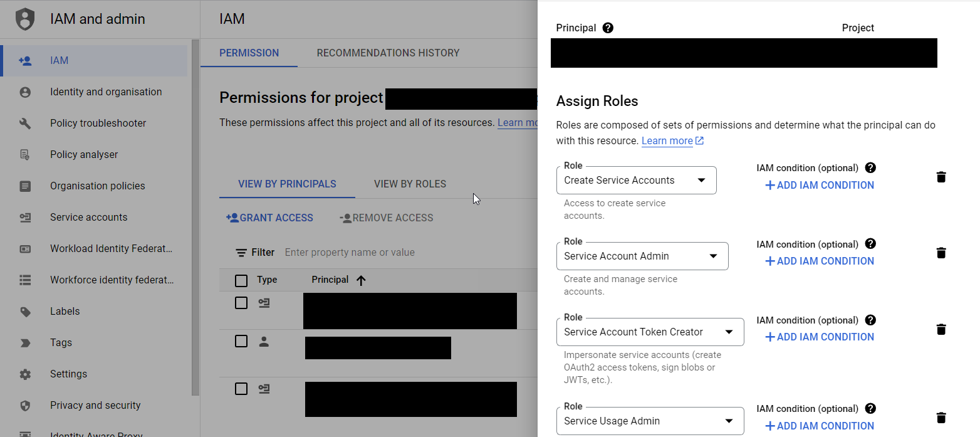Click sort arrow beside Principal column
Viewport: 980px width, 437px height.
click(x=360, y=281)
